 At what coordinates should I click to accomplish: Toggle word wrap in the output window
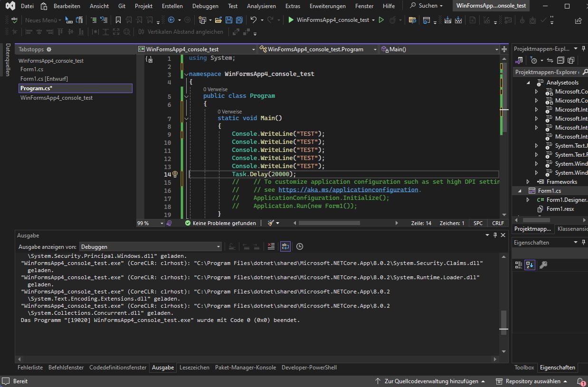285,246
